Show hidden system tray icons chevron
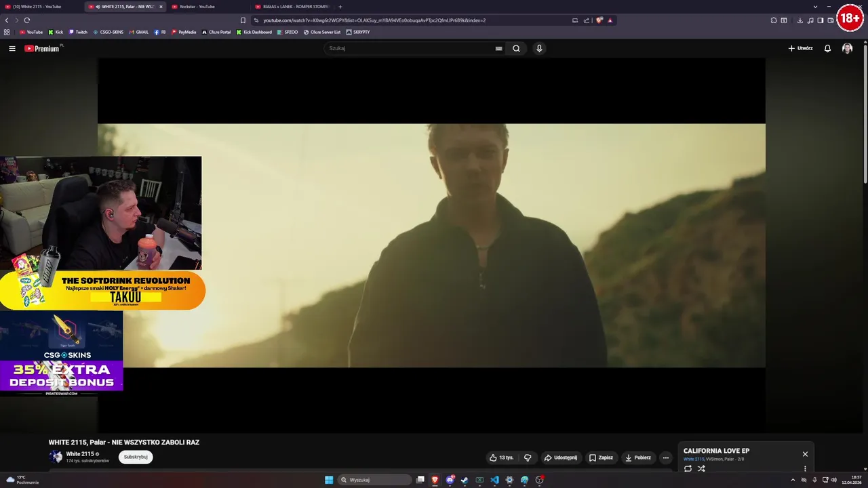Image resolution: width=868 pixels, height=488 pixels. coord(793,480)
